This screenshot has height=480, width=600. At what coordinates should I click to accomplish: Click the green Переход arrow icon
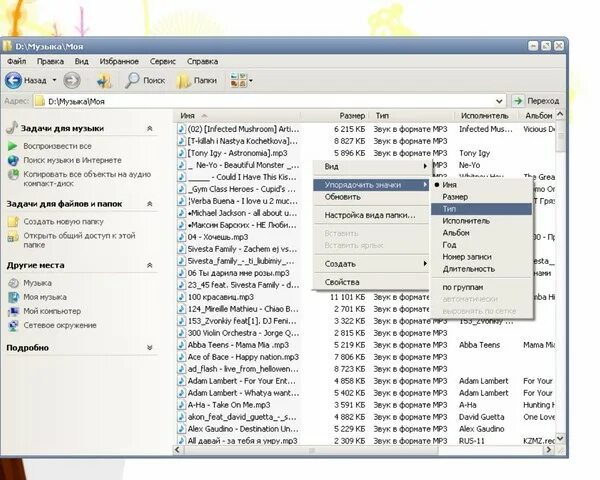518,101
